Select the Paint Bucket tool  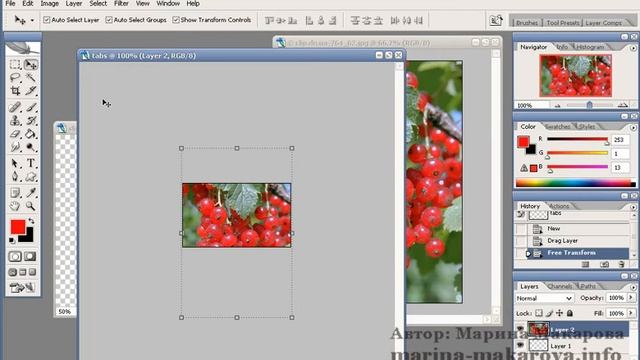point(31,133)
